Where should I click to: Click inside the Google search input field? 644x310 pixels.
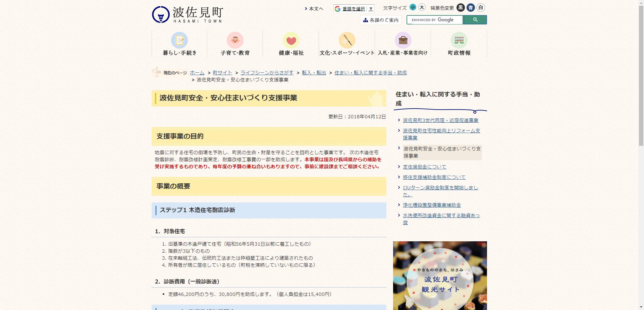pos(434,20)
